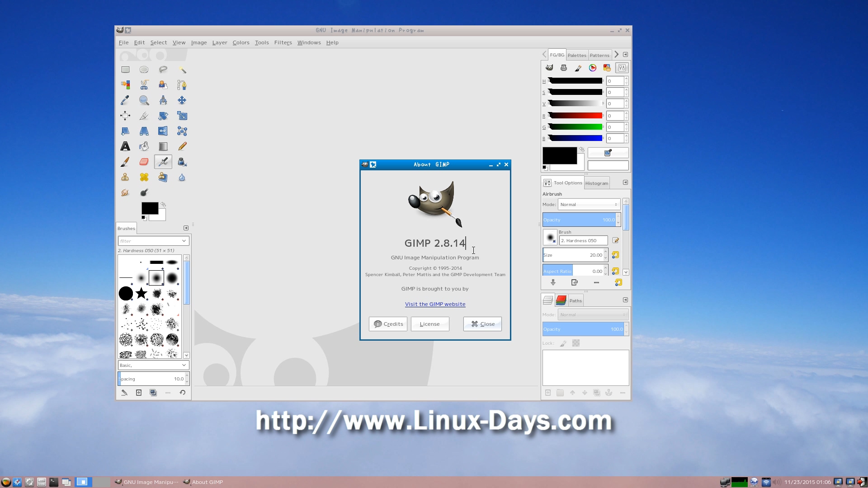Select the Eraser tool
This screenshot has width=868, height=488.
[x=144, y=162]
